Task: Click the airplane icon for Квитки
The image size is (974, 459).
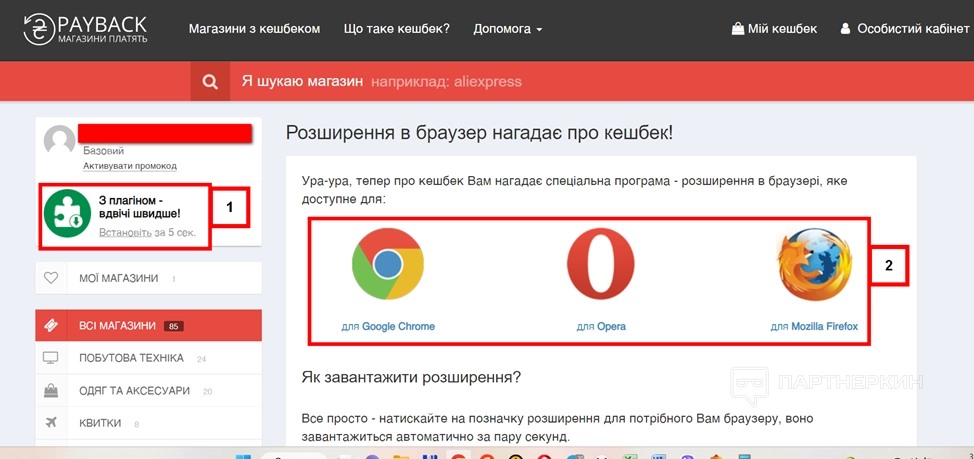Action: point(50,423)
